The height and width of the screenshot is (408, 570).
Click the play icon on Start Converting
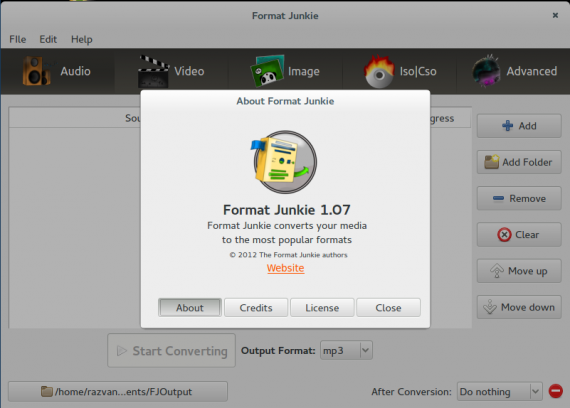(121, 351)
